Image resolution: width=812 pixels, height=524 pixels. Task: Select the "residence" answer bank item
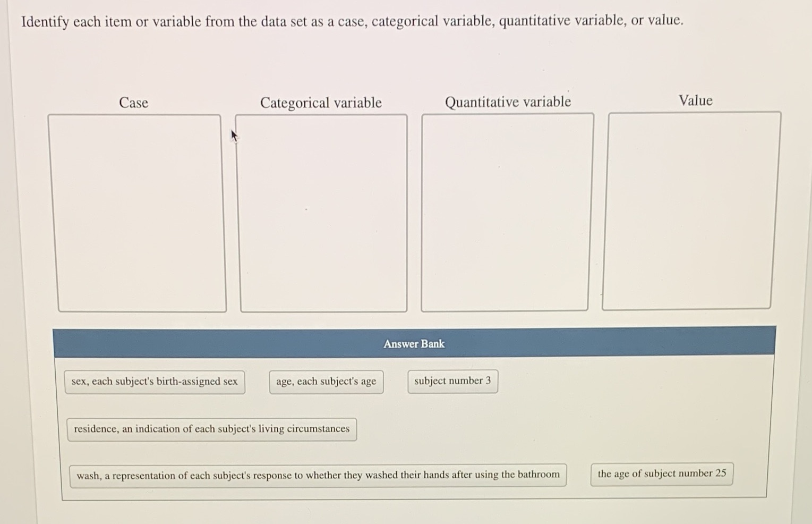(211, 428)
